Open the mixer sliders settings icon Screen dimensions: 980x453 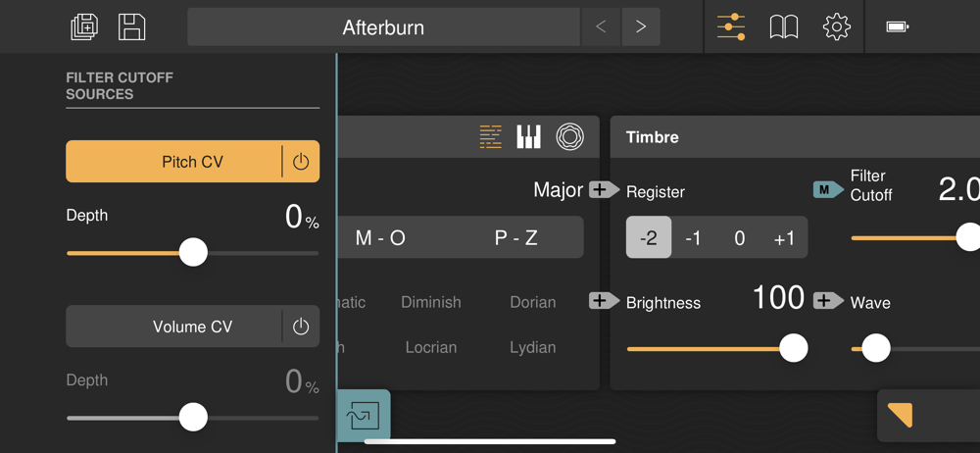[731, 26]
